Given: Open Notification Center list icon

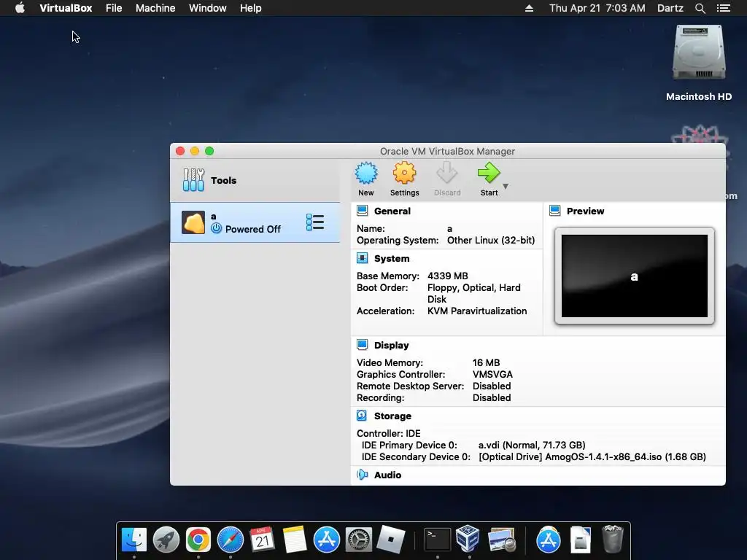Looking at the screenshot, I should click(x=723, y=8).
